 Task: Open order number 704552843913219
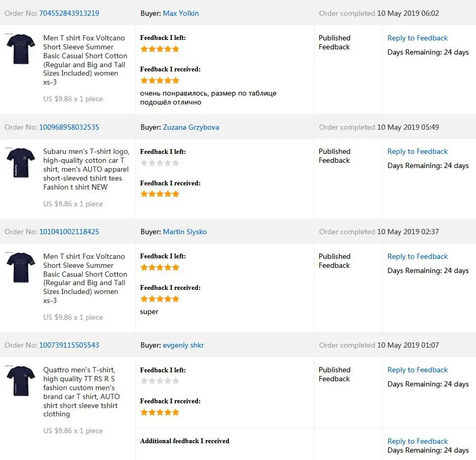click(69, 13)
